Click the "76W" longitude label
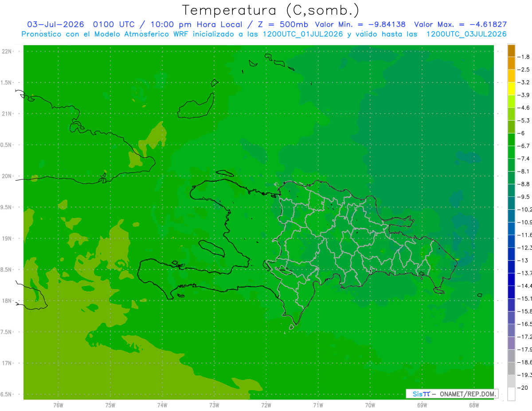This screenshot has height=411, width=532. click(x=58, y=405)
